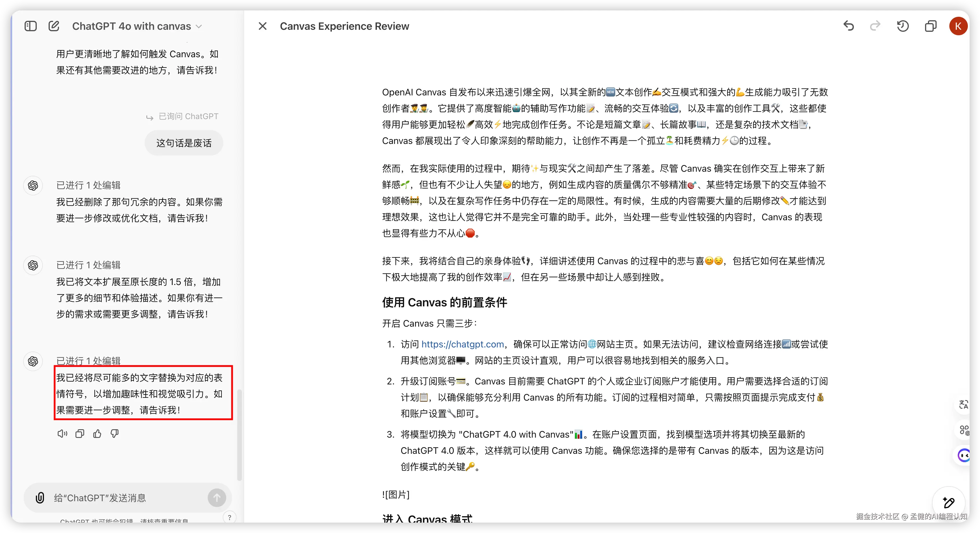
Task: Click the apps grid extension icon on right edge
Action: [964, 430]
